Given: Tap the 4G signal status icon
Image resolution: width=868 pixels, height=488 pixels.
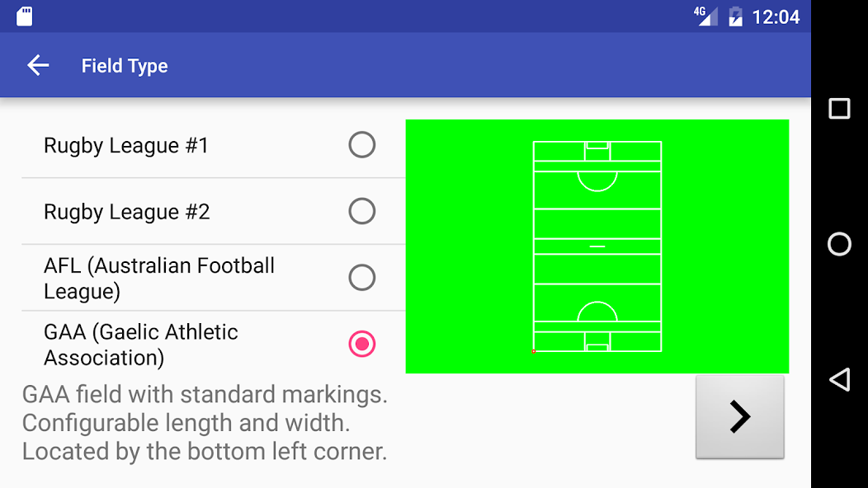Looking at the screenshot, I should (x=705, y=16).
